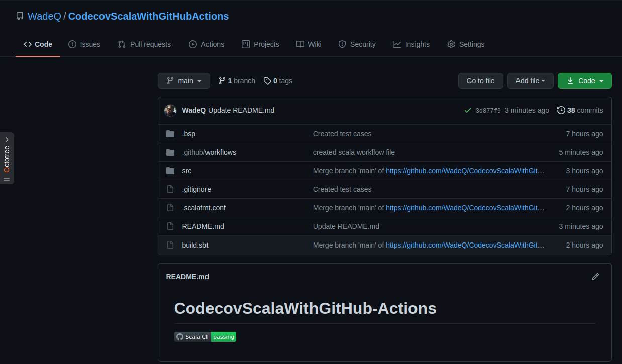
Task: Click the Scala CI passing badge
Action: coord(205,337)
